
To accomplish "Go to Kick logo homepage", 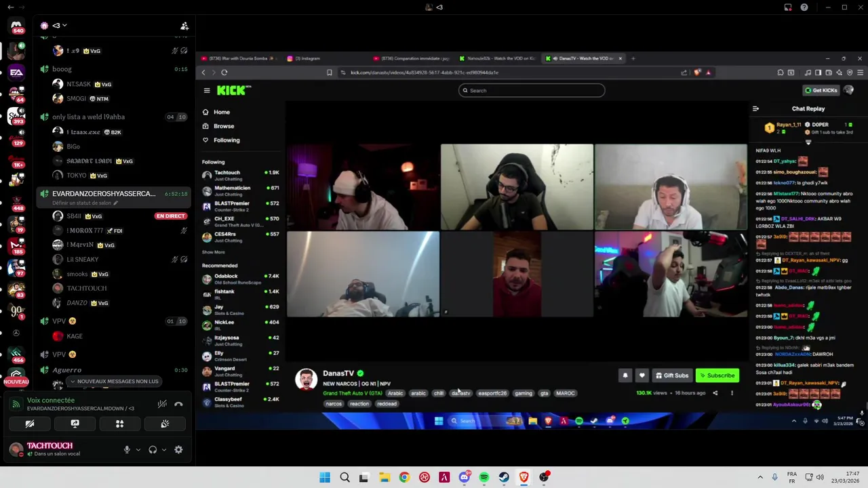I will [233, 90].
